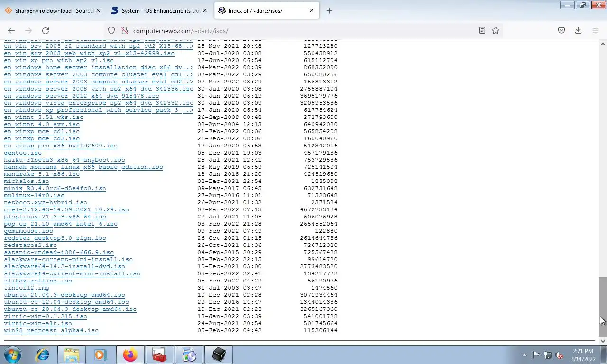Show hidden system tray icons

point(524,355)
